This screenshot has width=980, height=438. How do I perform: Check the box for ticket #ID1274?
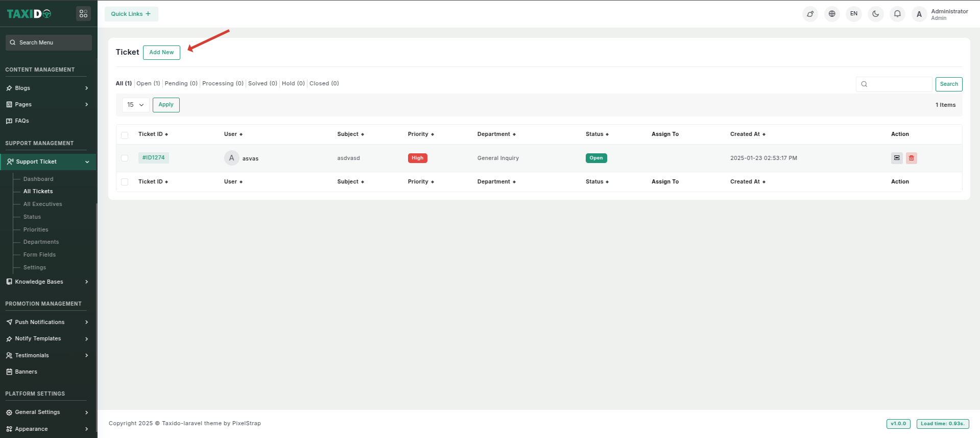pyautogui.click(x=125, y=158)
